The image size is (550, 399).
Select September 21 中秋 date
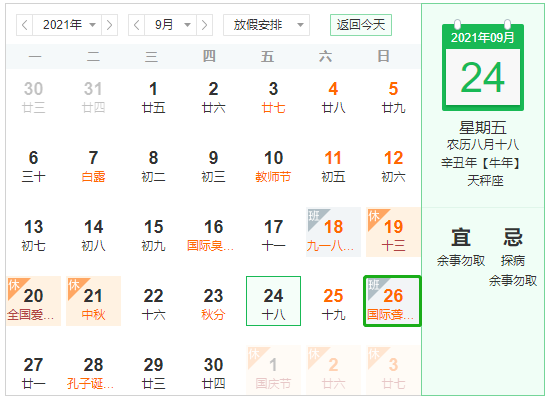(x=93, y=301)
